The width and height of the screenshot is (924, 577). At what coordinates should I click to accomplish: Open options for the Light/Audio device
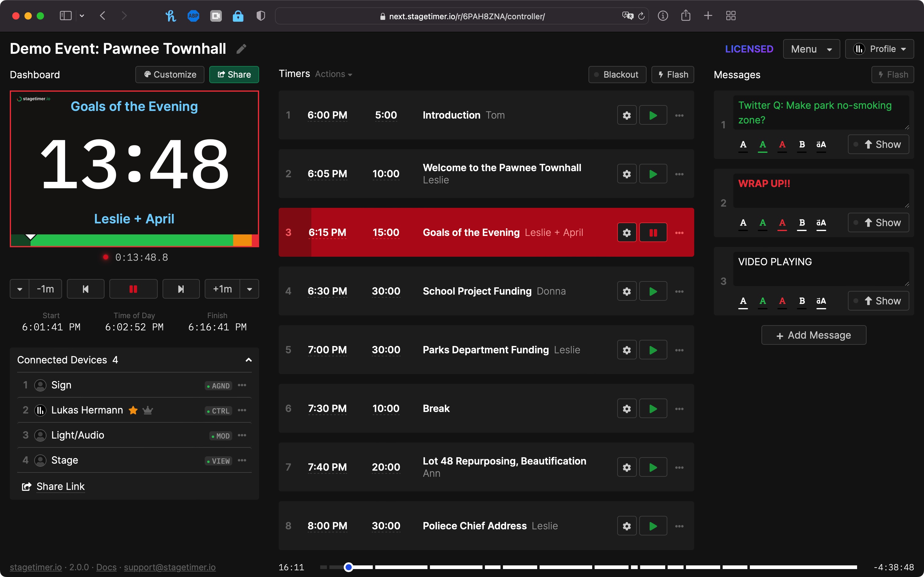point(242,435)
